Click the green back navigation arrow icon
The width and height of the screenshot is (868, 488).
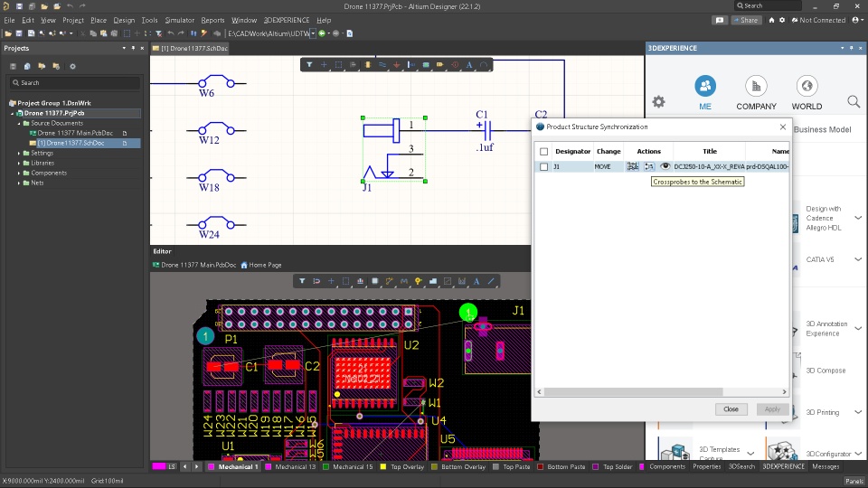(x=322, y=33)
